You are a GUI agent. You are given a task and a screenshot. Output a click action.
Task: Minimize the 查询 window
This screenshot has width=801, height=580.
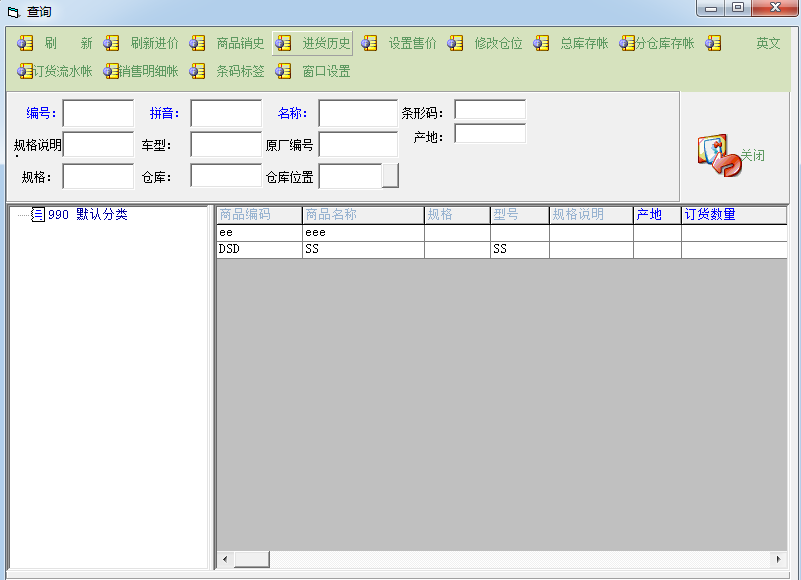[711, 8]
